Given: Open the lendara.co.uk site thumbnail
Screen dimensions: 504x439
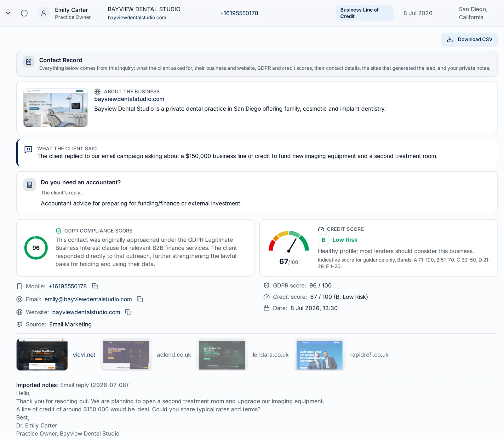Looking at the screenshot, I should 222,355.
